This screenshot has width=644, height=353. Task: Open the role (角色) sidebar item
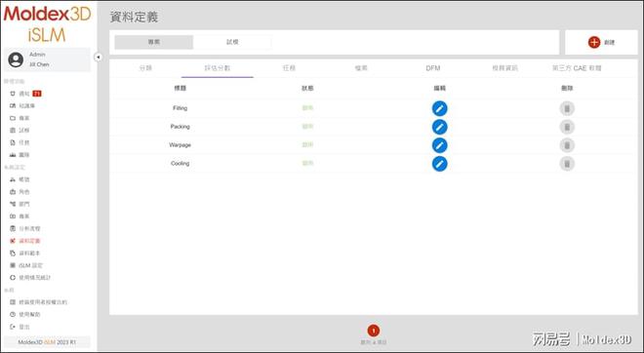click(20, 192)
